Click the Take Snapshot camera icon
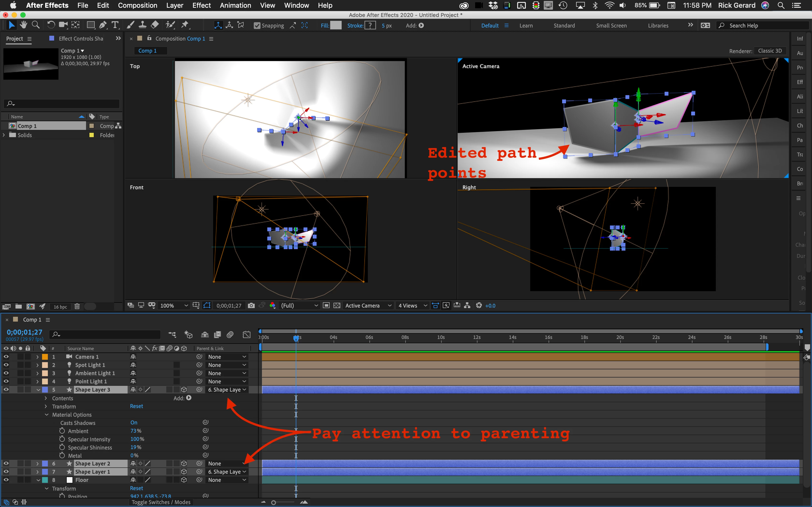This screenshot has width=812, height=507. pos(251,305)
